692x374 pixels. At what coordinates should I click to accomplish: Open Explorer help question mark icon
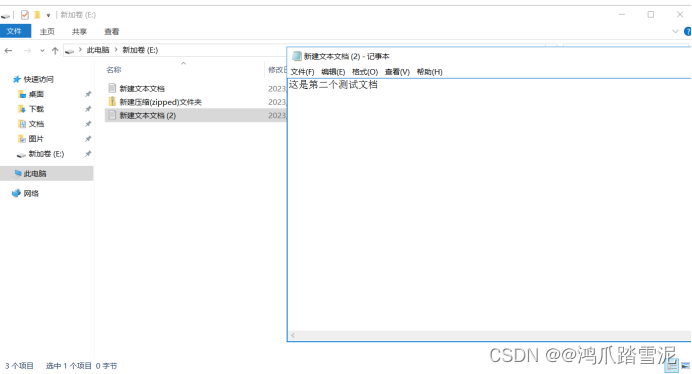[688, 31]
